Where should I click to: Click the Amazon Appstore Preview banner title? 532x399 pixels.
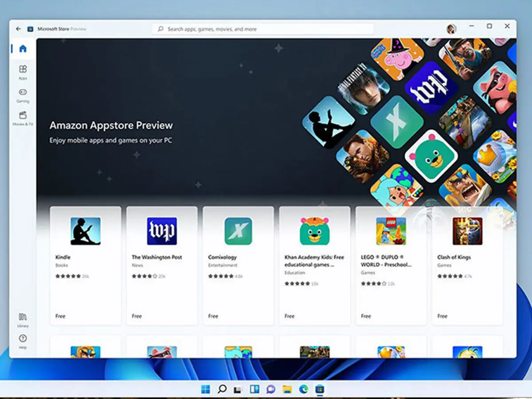coord(111,125)
